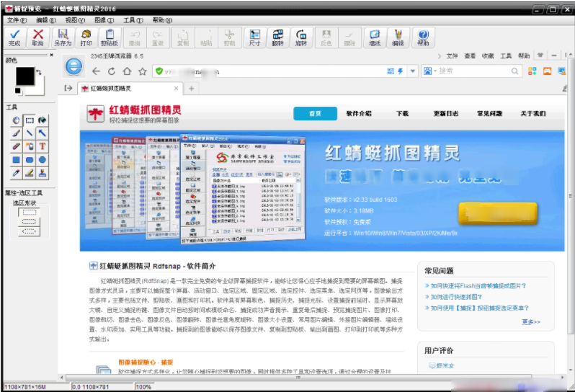Select the rectangular selection tool
The width and height of the screenshot is (575, 392).
tap(30, 120)
